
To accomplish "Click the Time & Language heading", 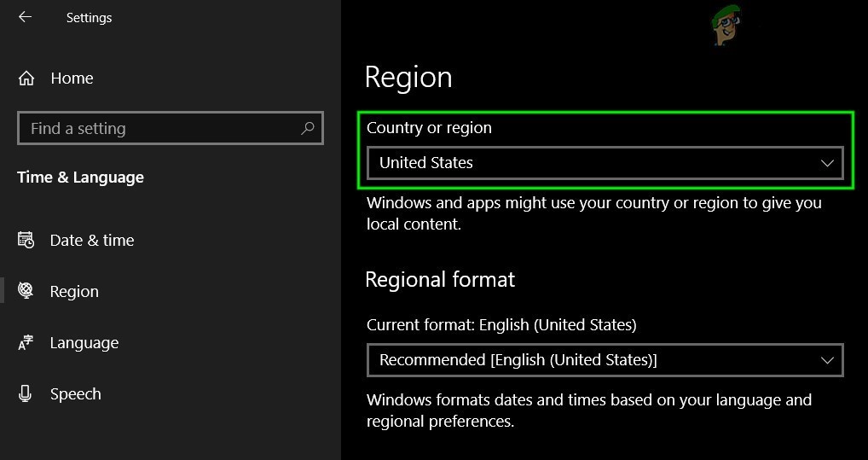I will tap(80, 178).
